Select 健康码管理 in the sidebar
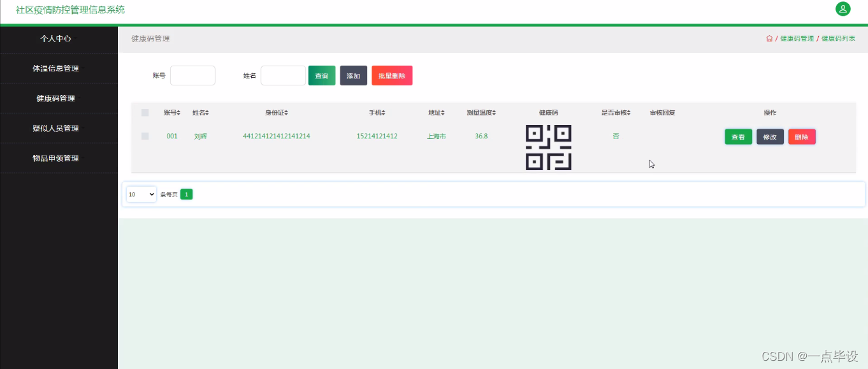 click(59, 98)
